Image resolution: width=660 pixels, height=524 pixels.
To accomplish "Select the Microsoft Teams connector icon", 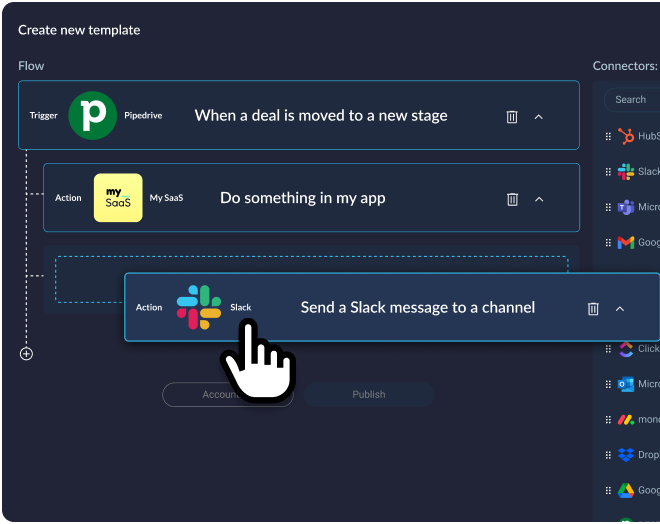I will pyautogui.click(x=626, y=207).
